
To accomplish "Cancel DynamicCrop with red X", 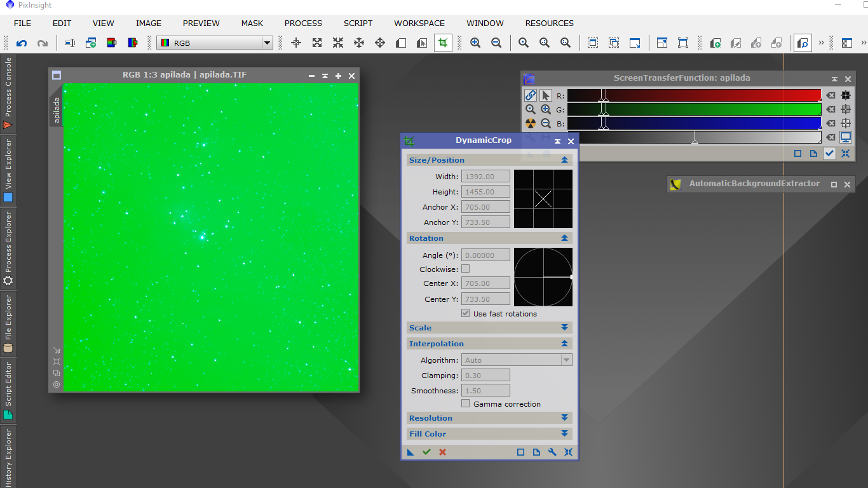I will click(x=442, y=452).
